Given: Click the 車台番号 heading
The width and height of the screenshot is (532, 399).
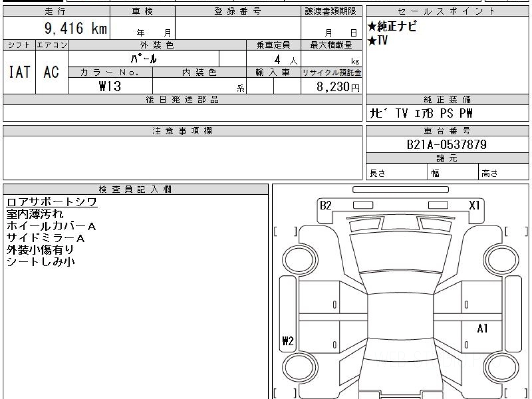Looking at the screenshot, I should pyautogui.click(x=447, y=131).
